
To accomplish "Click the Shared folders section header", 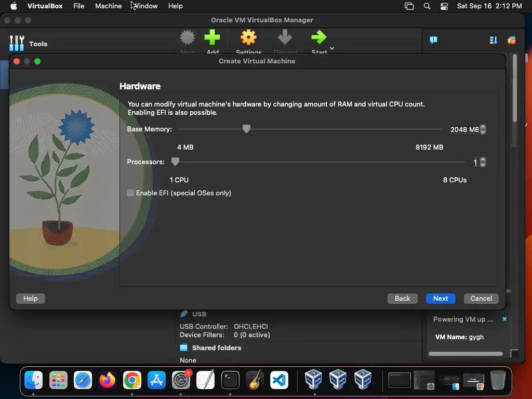I will (217, 348).
